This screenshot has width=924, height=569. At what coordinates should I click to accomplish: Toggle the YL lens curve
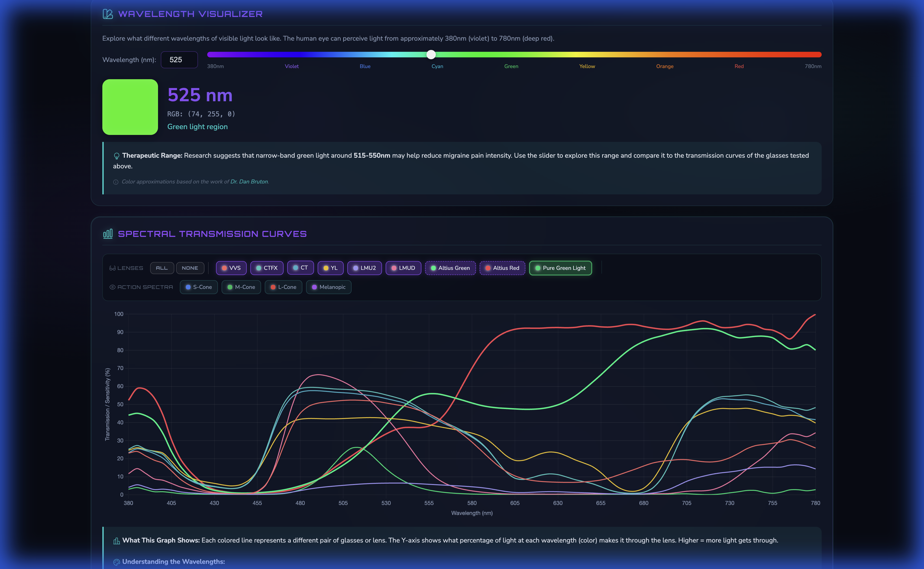pos(330,268)
